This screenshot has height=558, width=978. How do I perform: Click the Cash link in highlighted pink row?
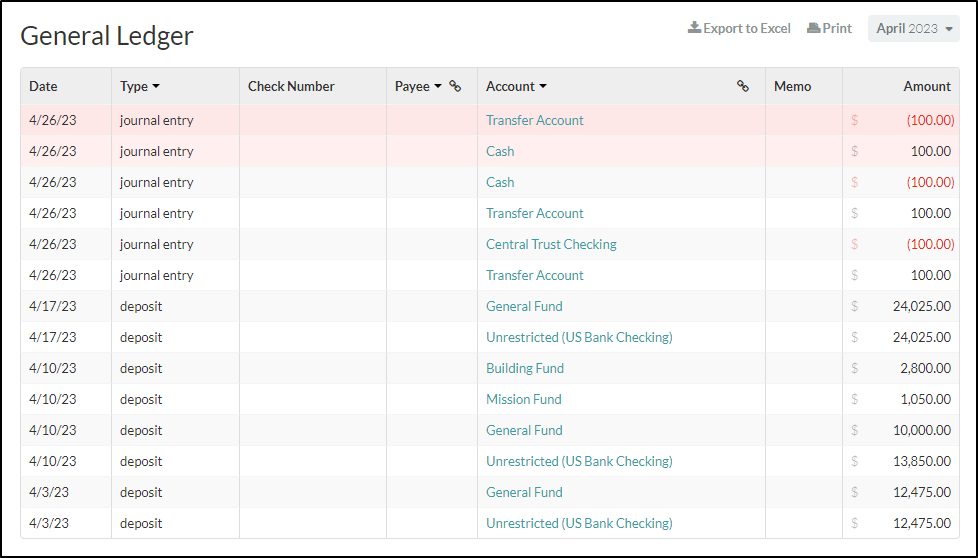point(500,152)
